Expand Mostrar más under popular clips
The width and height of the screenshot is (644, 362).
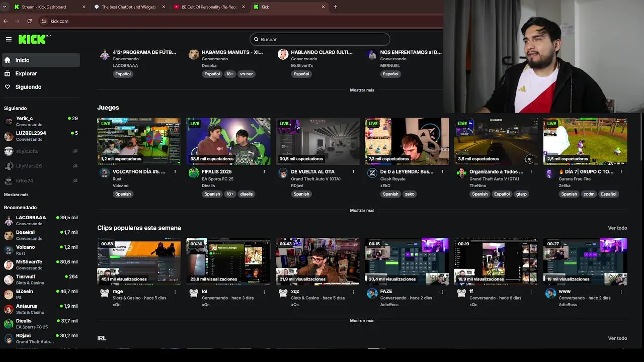[x=362, y=321]
